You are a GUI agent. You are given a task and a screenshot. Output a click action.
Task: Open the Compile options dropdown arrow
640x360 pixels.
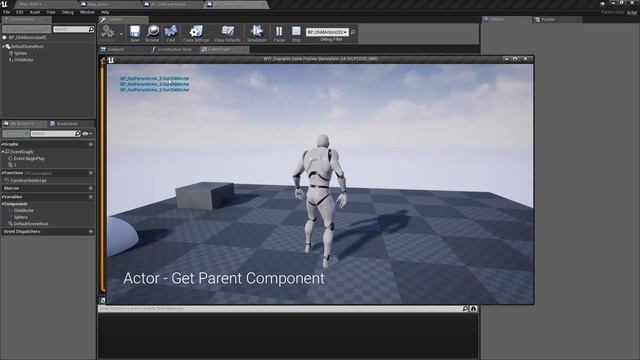point(121,34)
